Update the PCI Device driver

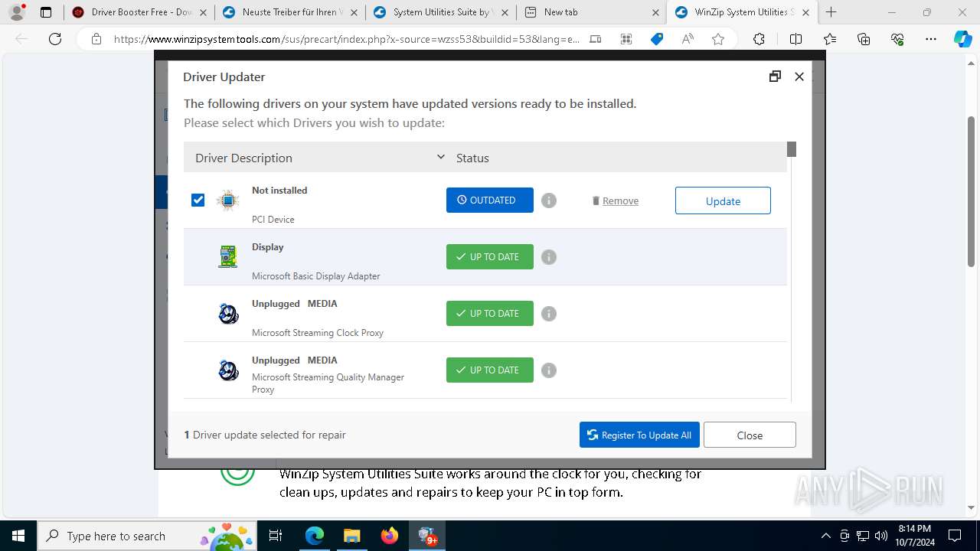tap(723, 201)
